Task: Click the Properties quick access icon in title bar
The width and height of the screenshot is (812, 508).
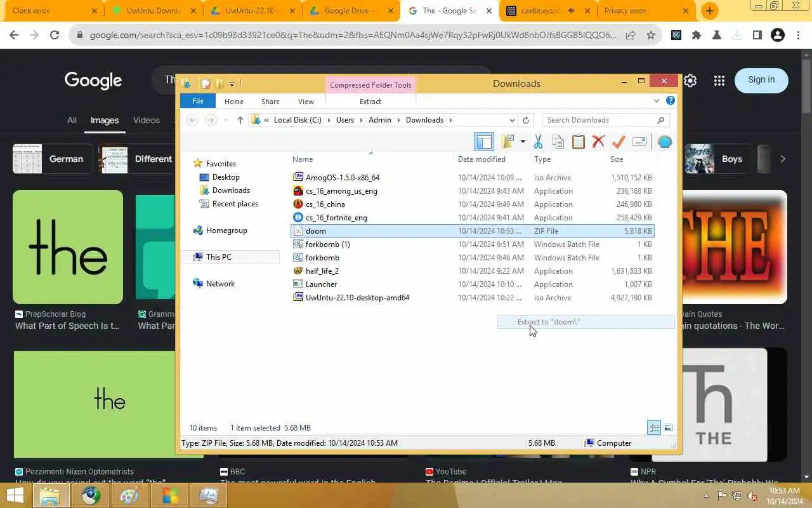Action: pyautogui.click(x=206, y=84)
